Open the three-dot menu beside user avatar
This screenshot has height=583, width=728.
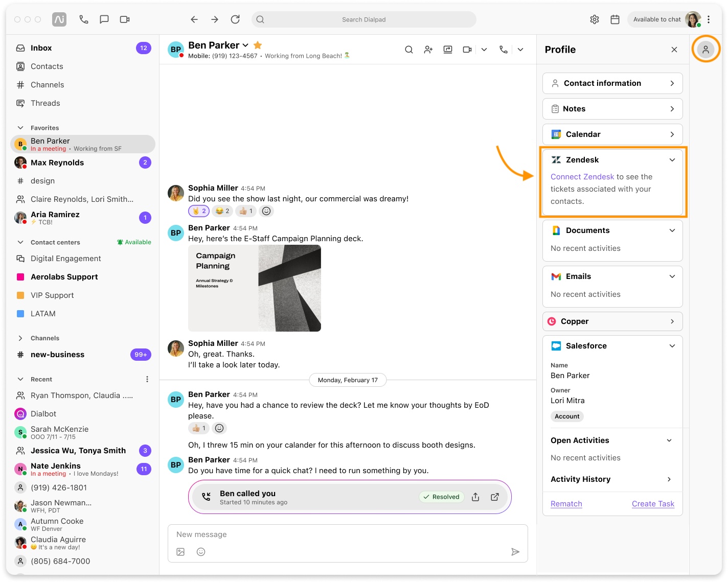click(x=709, y=19)
